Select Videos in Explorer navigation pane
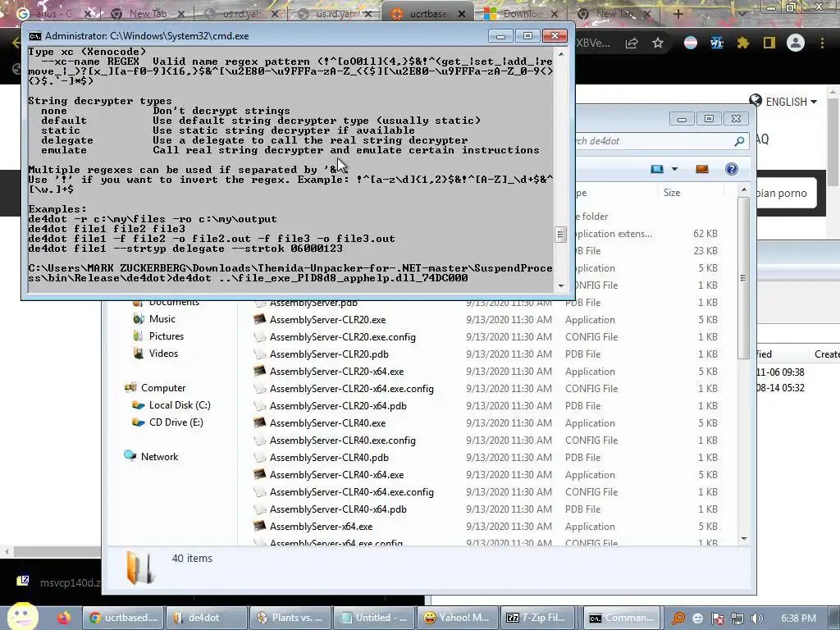 coord(163,353)
